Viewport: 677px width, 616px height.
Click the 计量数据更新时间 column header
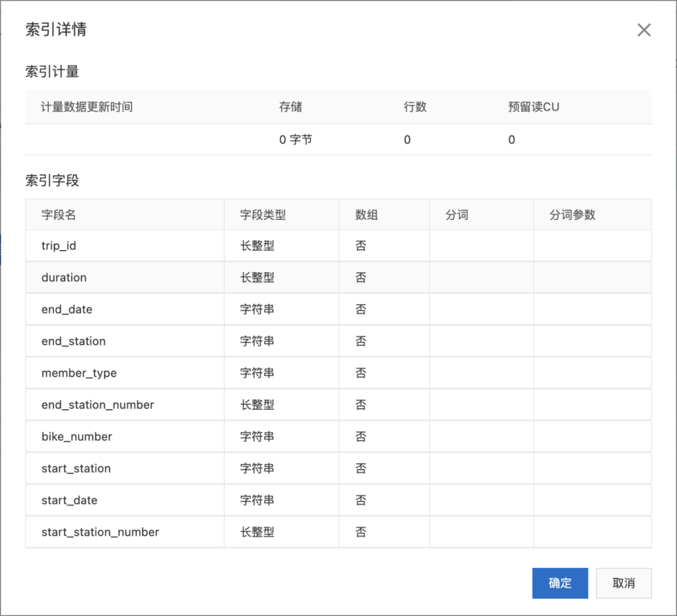(x=87, y=107)
